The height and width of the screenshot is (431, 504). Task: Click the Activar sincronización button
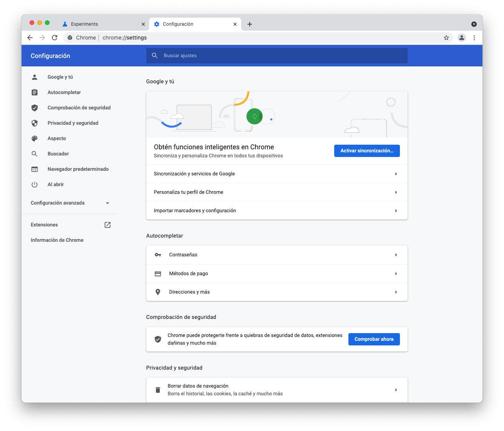tap(367, 151)
